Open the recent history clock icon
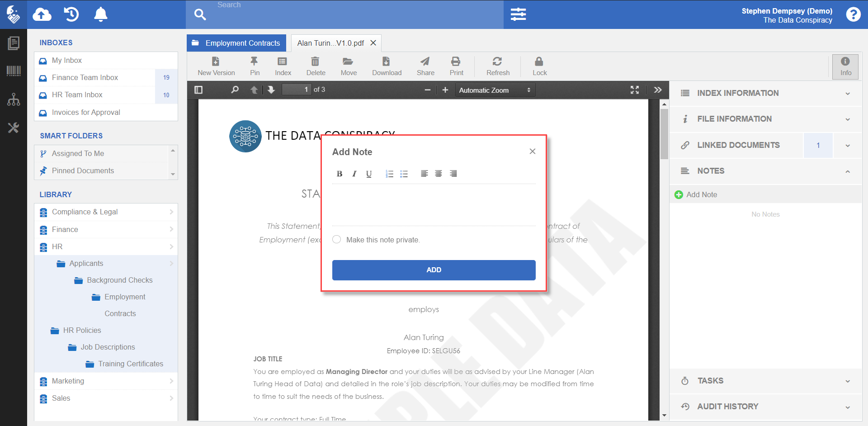Screen dimensions: 868x426 71,14
